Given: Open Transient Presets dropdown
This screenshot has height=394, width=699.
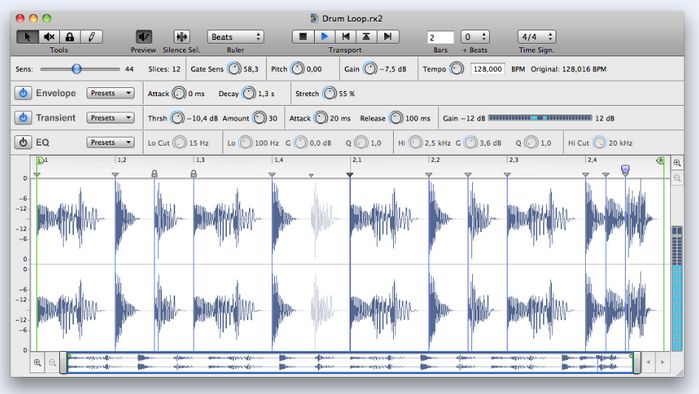Looking at the screenshot, I should [111, 118].
